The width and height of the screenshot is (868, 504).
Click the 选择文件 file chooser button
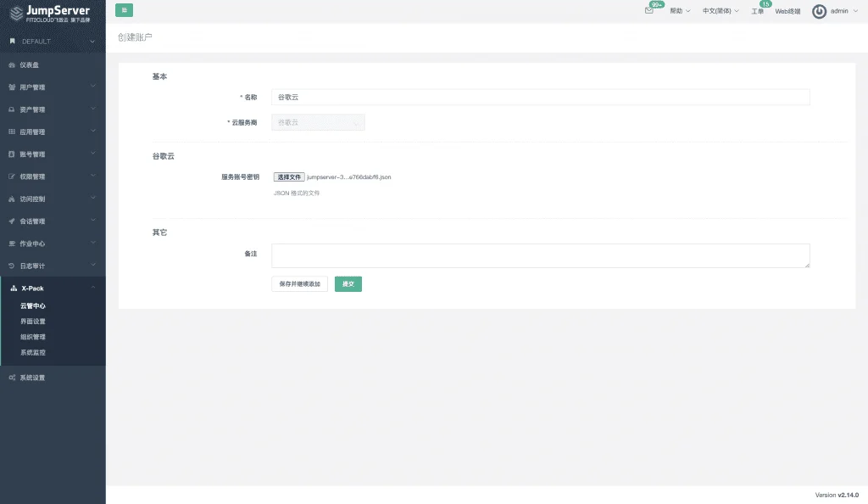pos(289,177)
